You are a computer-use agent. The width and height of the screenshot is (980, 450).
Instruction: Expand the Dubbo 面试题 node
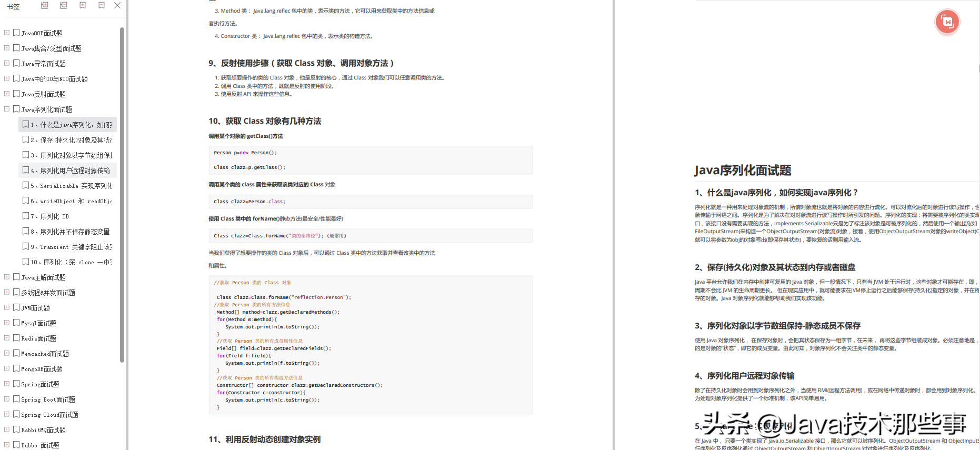pos(7,445)
